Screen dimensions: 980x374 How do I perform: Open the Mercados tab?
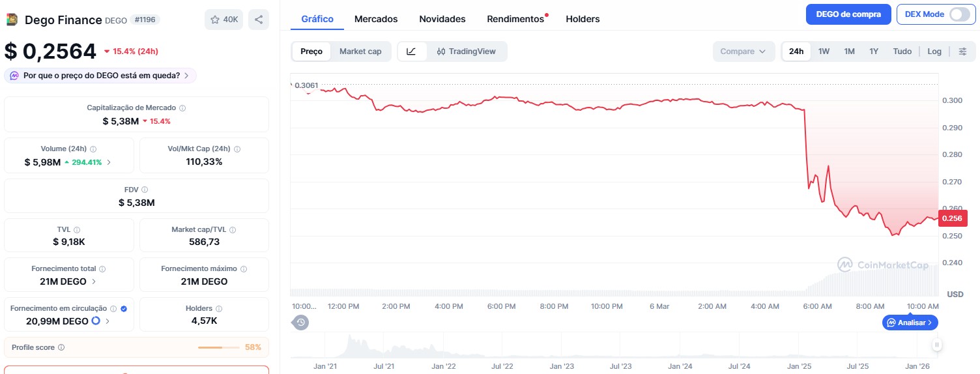point(376,19)
